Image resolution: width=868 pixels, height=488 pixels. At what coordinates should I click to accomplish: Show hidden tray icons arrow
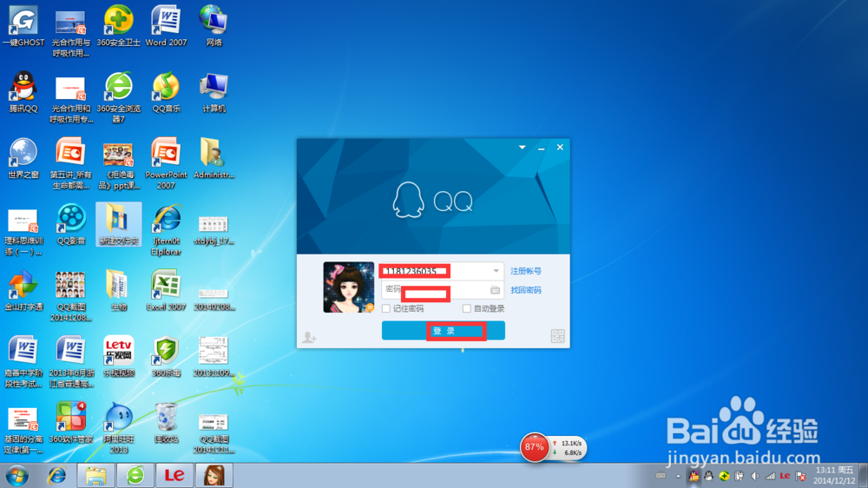click(x=678, y=476)
